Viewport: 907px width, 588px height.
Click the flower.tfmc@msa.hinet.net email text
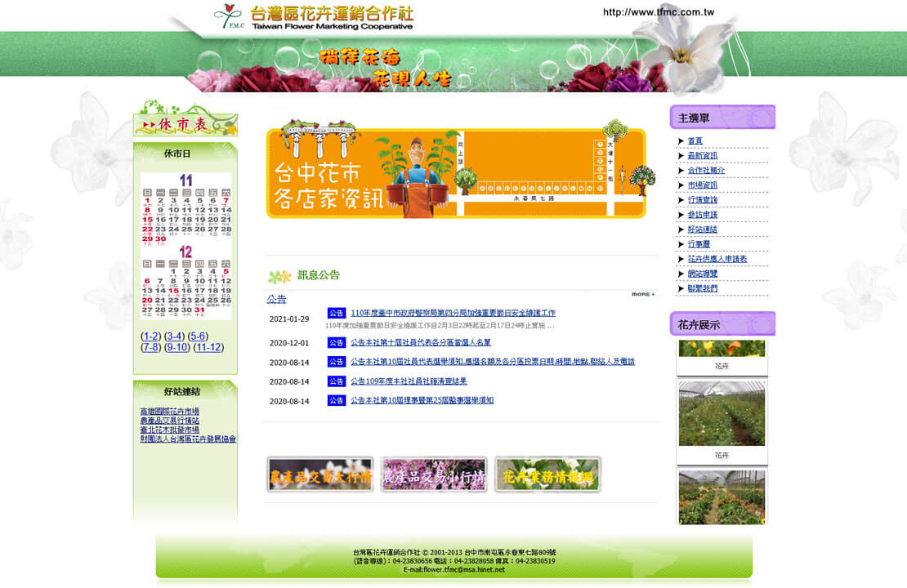464,569
